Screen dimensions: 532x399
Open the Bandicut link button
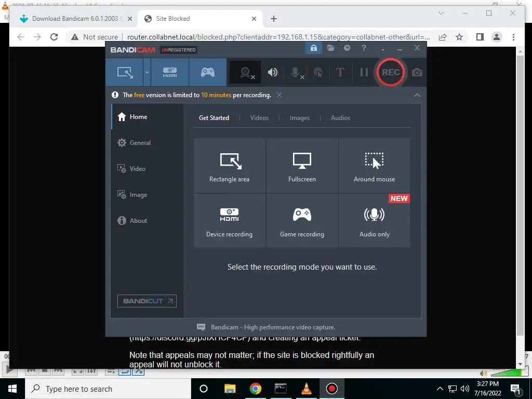coord(147,301)
